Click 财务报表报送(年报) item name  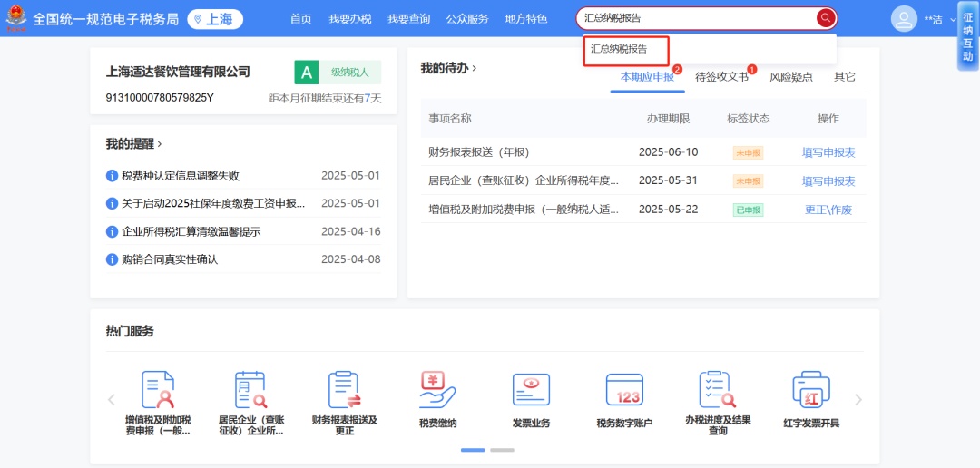pos(479,151)
